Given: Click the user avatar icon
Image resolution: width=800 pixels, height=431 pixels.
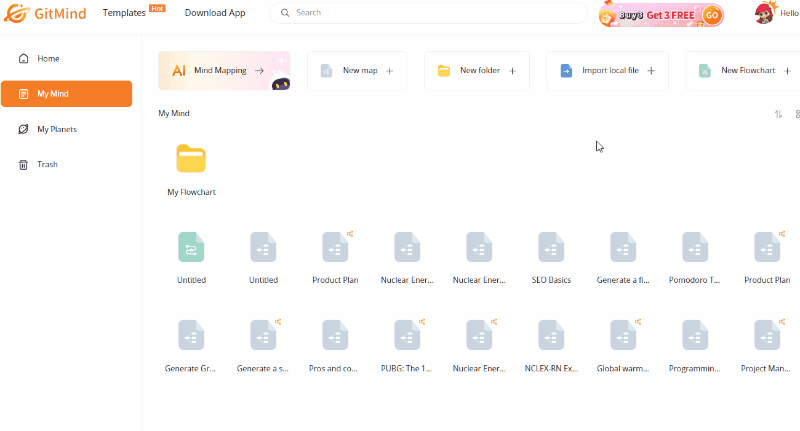Looking at the screenshot, I should tap(765, 14).
